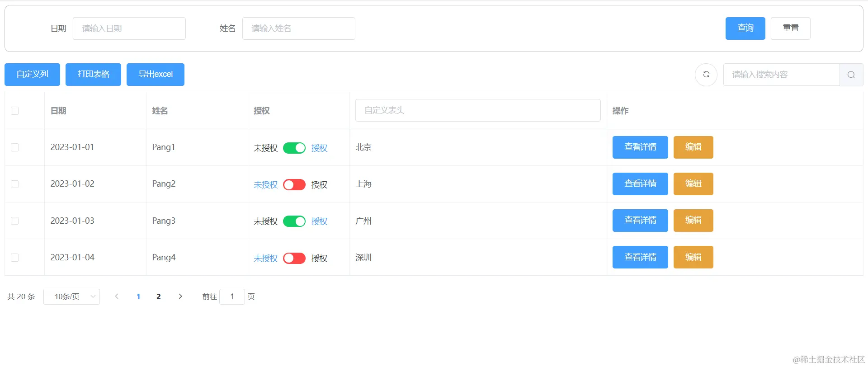Click the 重置 button
Screen dimensions: 868x367
coord(791,28)
